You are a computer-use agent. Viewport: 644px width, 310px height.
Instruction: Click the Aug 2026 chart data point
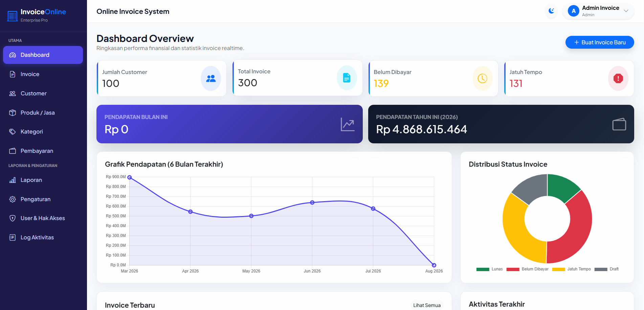[434, 265]
